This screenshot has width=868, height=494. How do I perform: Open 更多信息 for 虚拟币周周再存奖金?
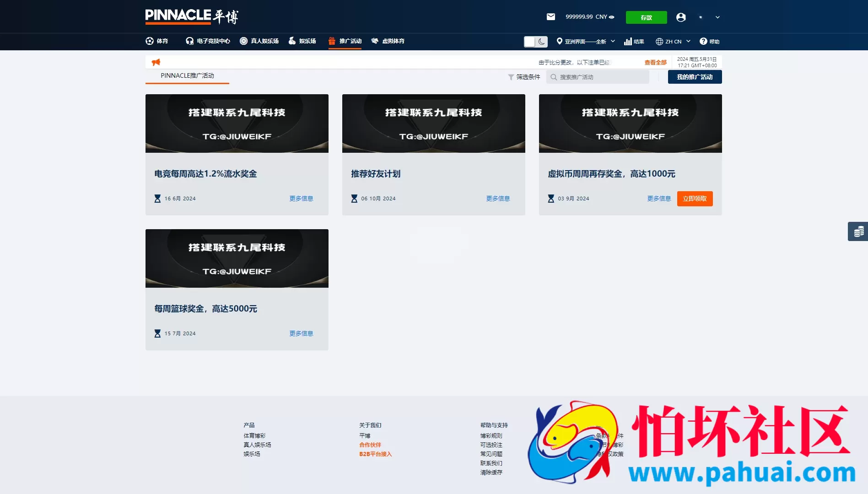tap(659, 199)
